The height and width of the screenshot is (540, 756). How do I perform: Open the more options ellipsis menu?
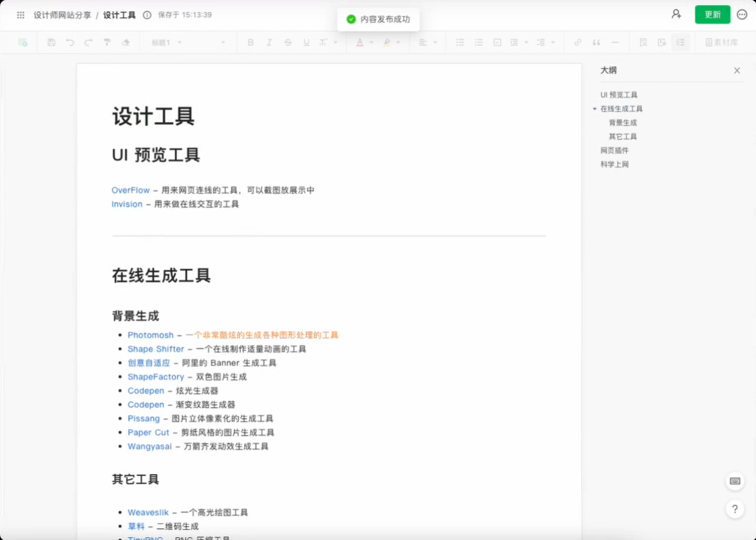742,15
